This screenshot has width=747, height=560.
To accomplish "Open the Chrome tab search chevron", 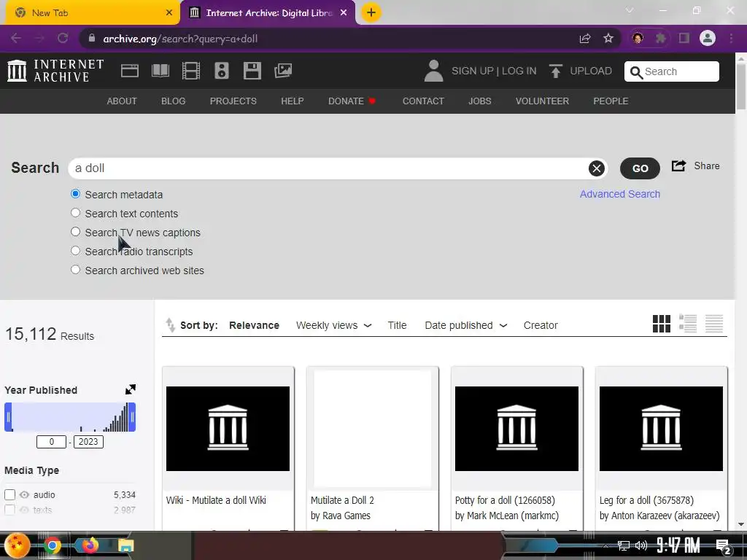I will coord(630,10).
